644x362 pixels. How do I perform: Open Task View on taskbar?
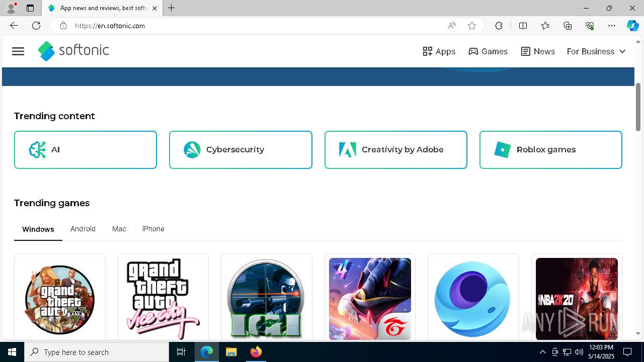181,352
